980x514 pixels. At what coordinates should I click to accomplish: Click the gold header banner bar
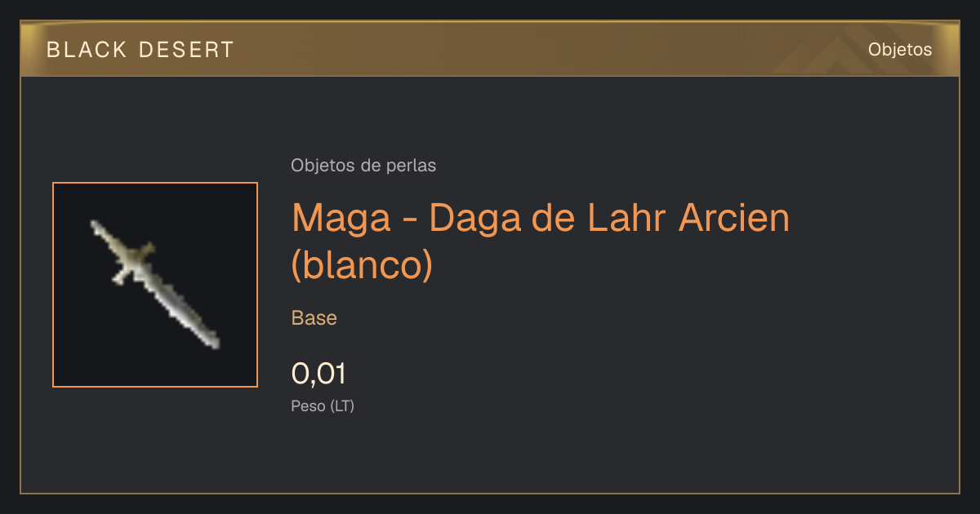(x=490, y=49)
